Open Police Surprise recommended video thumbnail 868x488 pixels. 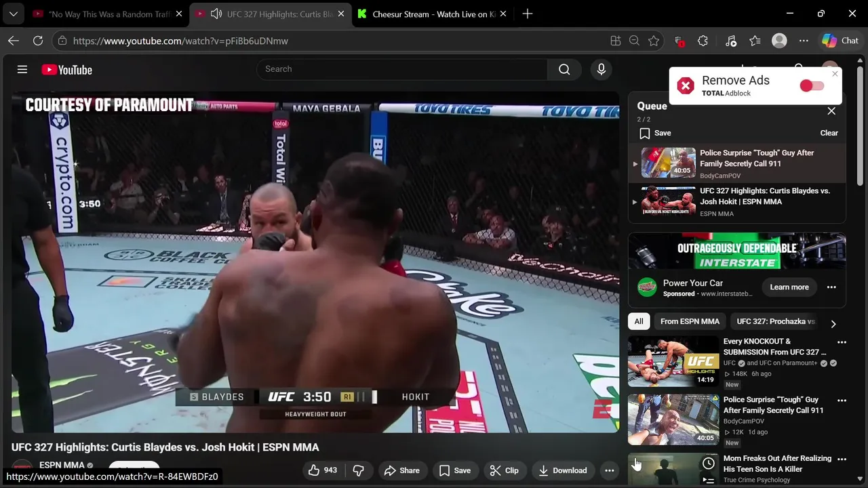click(673, 420)
